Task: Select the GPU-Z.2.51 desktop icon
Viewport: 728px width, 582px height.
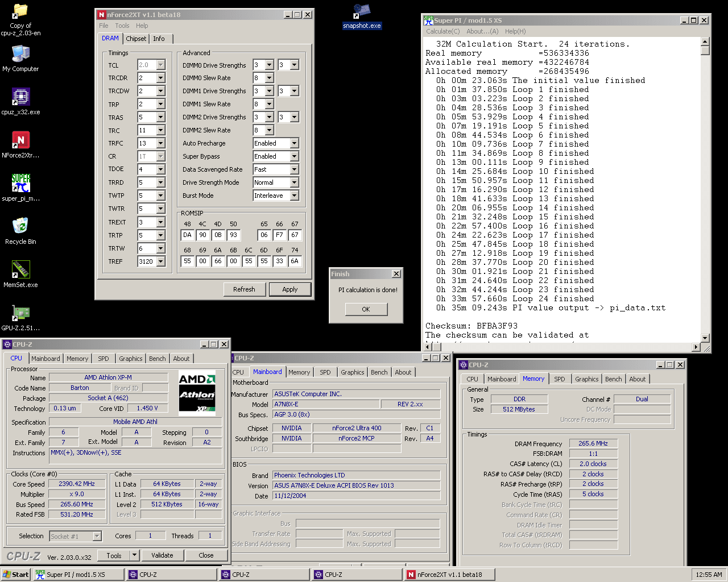Action: point(20,313)
